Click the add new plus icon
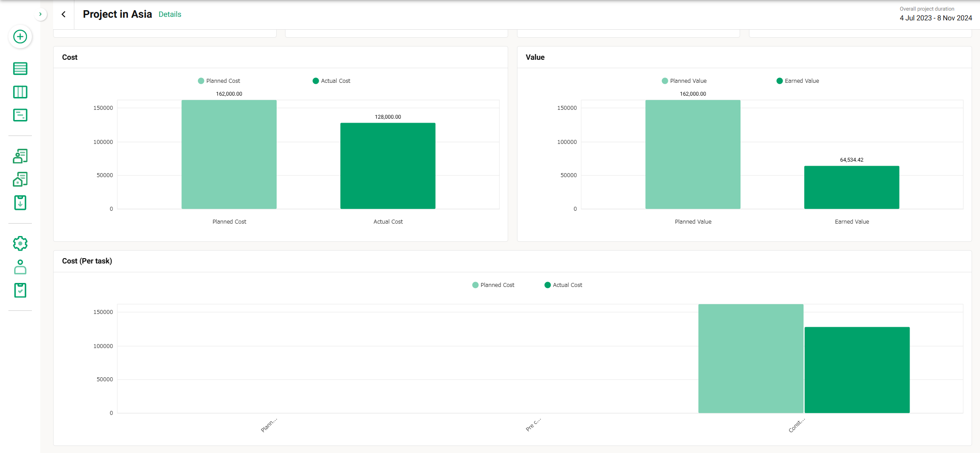Screen dimensions: 980x453 (x=20, y=37)
